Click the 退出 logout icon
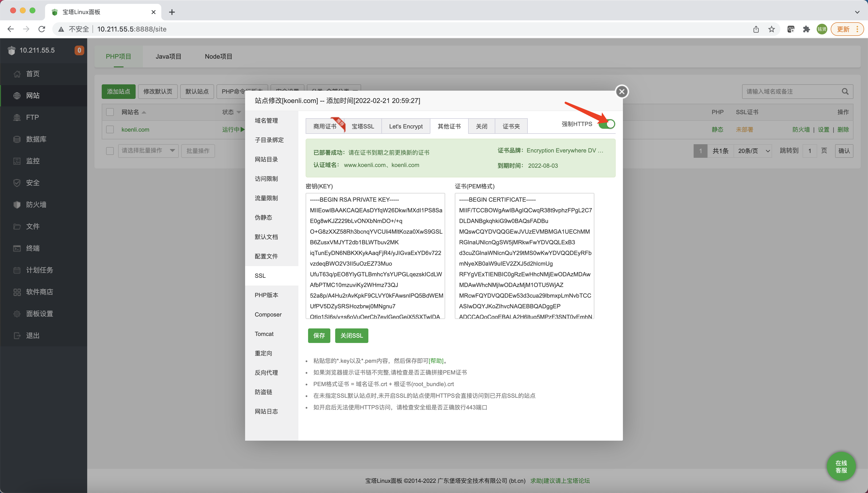868x493 pixels. 17,335
